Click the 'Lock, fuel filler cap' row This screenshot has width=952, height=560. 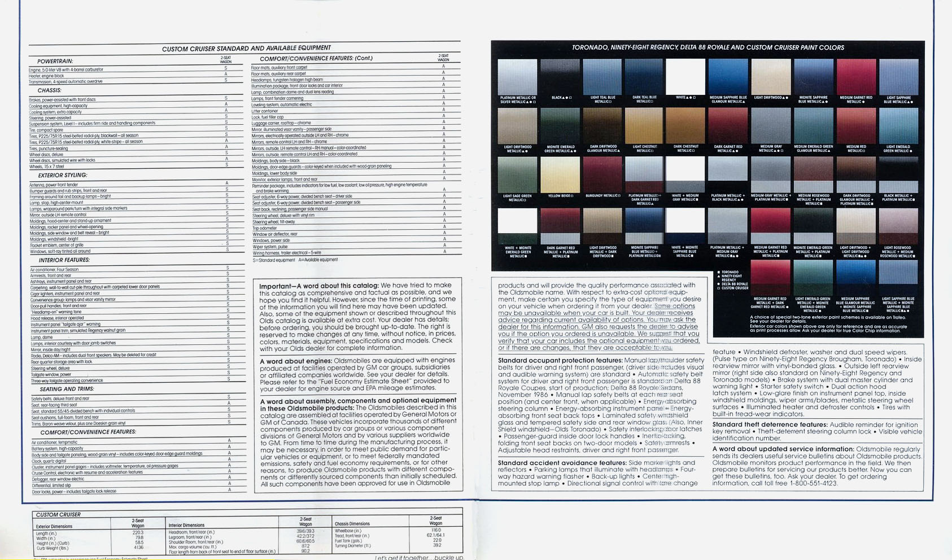coord(356,117)
